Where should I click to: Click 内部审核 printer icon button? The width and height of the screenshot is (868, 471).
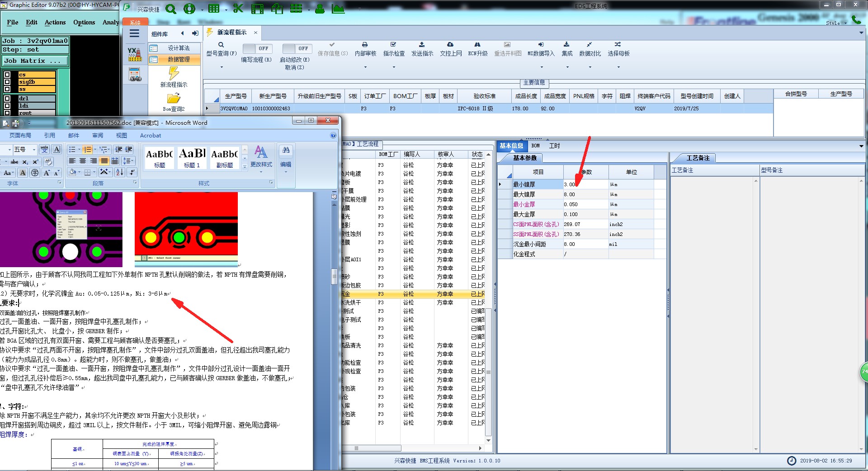[365, 49]
